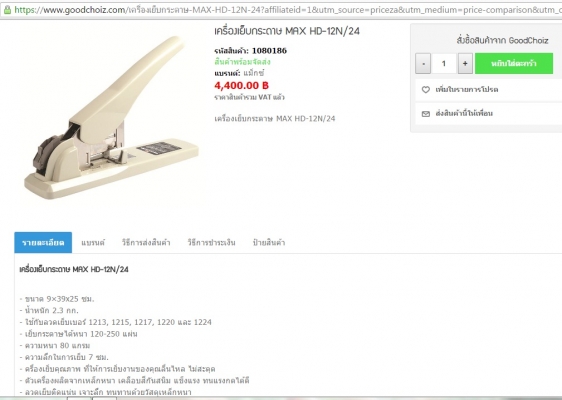
Task: Decrease quantity with minus button
Action: tap(423, 64)
